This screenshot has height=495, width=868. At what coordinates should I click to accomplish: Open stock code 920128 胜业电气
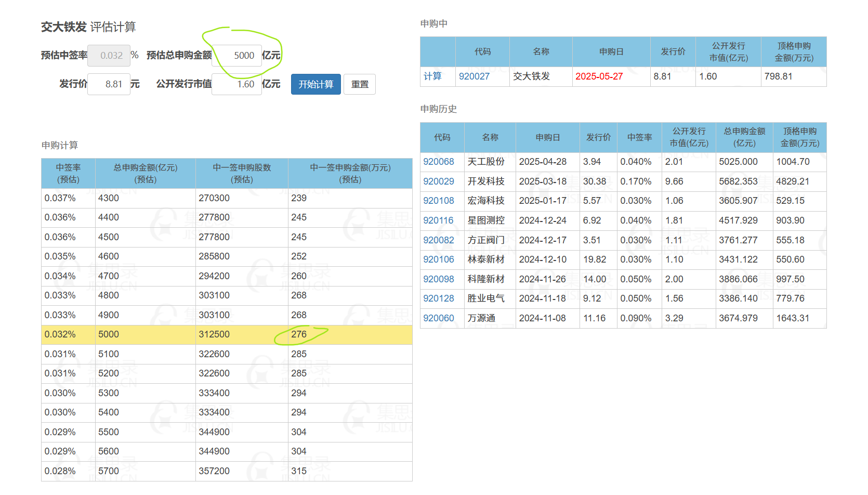(x=438, y=298)
